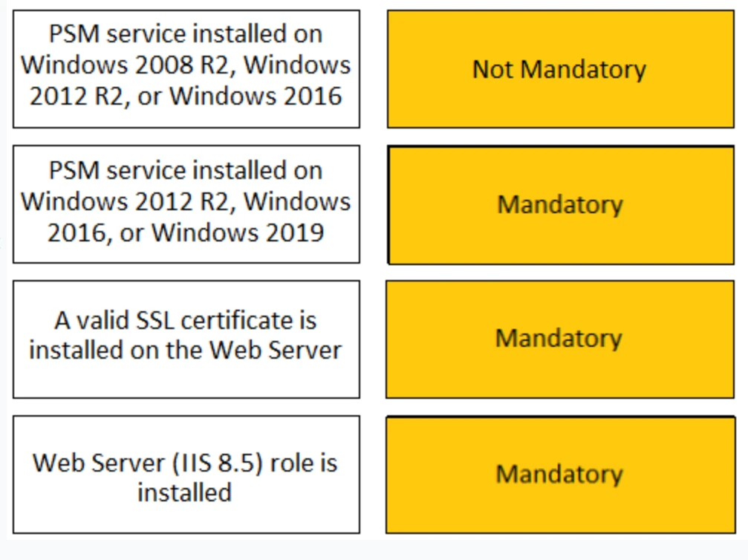This screenshot has height=560, width=748.
Task: Select the valid SSL certificate statement box
Action: (186, 339)
